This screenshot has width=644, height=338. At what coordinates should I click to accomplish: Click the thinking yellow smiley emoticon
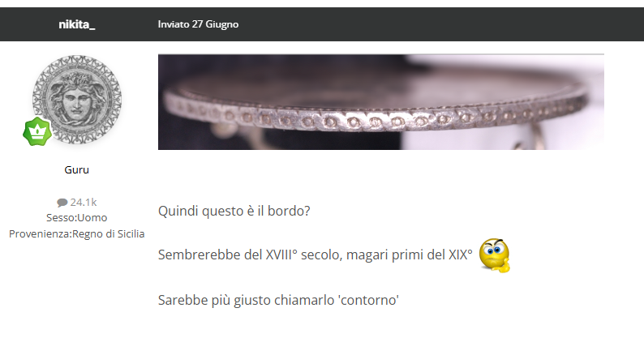pyautogui.click(x=494, y=255)
